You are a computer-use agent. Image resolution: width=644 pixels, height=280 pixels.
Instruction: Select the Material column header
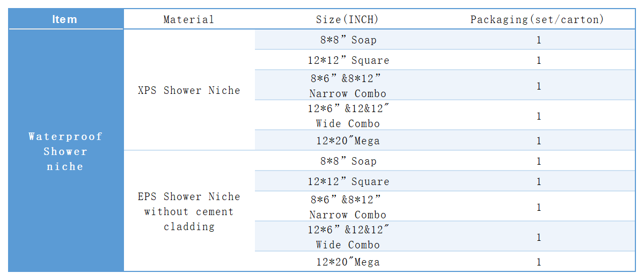click(188, 20)
